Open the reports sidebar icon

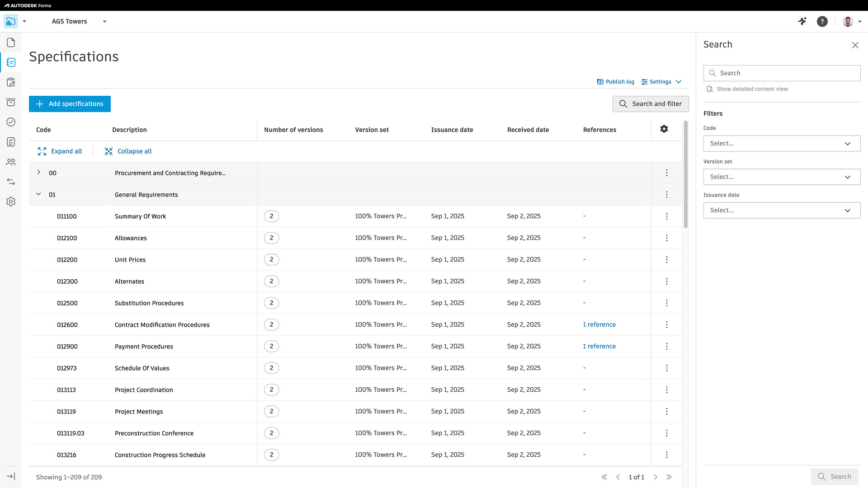pyautogui.click(x=11, y=142)
